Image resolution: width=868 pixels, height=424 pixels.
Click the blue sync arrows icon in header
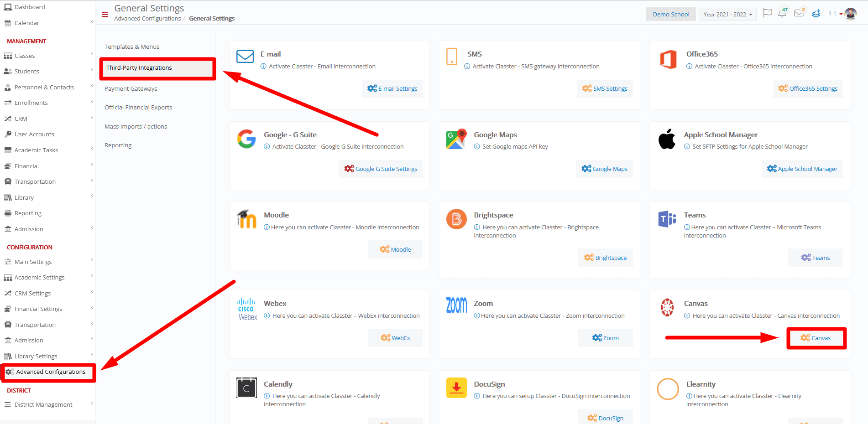[816, 14]
